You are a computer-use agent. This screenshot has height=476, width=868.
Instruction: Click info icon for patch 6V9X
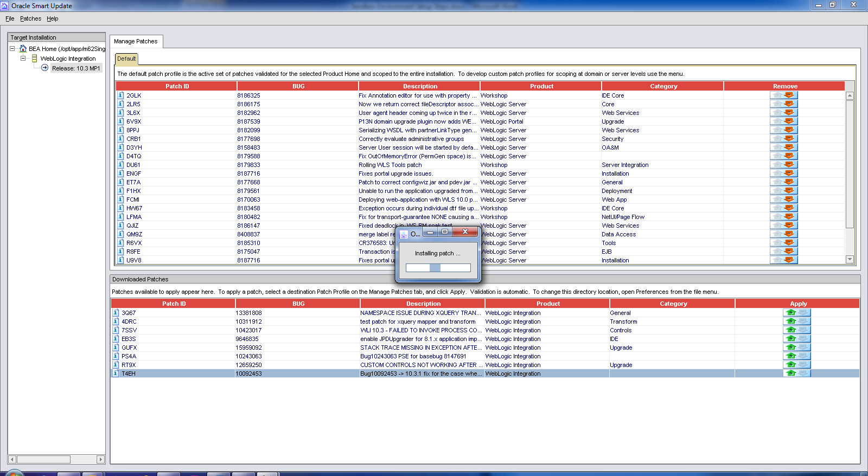point(121,121)
